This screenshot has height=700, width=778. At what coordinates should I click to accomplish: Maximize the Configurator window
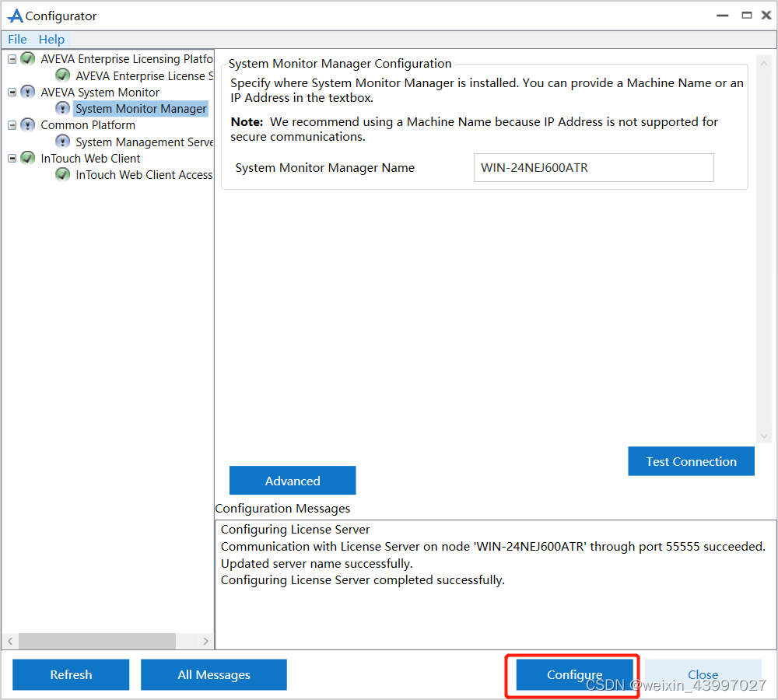click(746, 16)
